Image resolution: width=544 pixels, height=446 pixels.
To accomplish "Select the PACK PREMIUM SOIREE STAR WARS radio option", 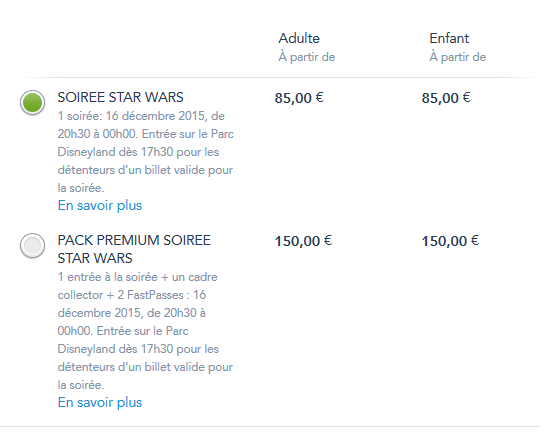I will tap(32, 246).
